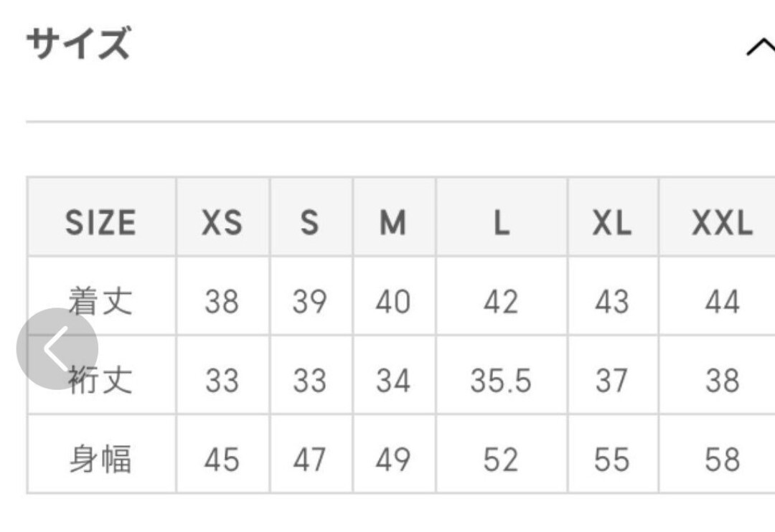Click the 身幅 value 58 for XXL
This screenshot has height=532, width=775.
click(x=722, y=459)
